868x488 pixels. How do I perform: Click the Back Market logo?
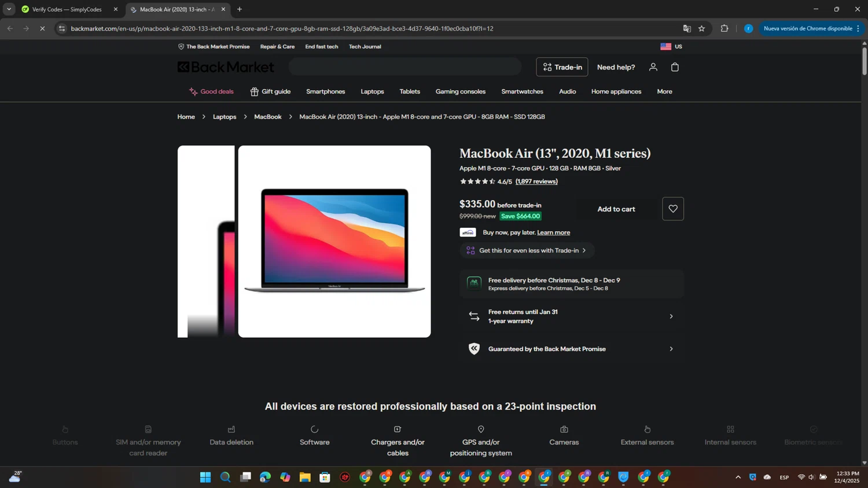[226, 67]
